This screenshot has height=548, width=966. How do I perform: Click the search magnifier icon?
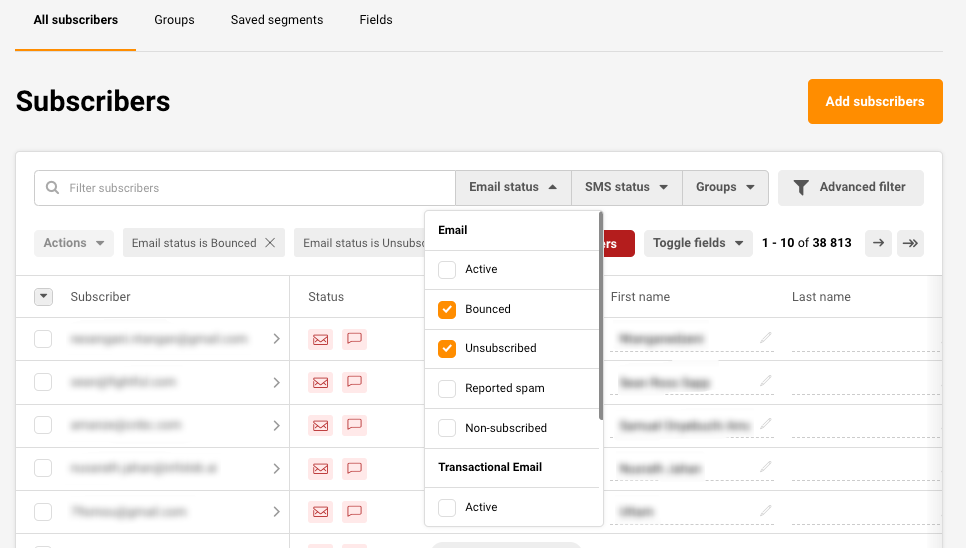pos(53,188)
